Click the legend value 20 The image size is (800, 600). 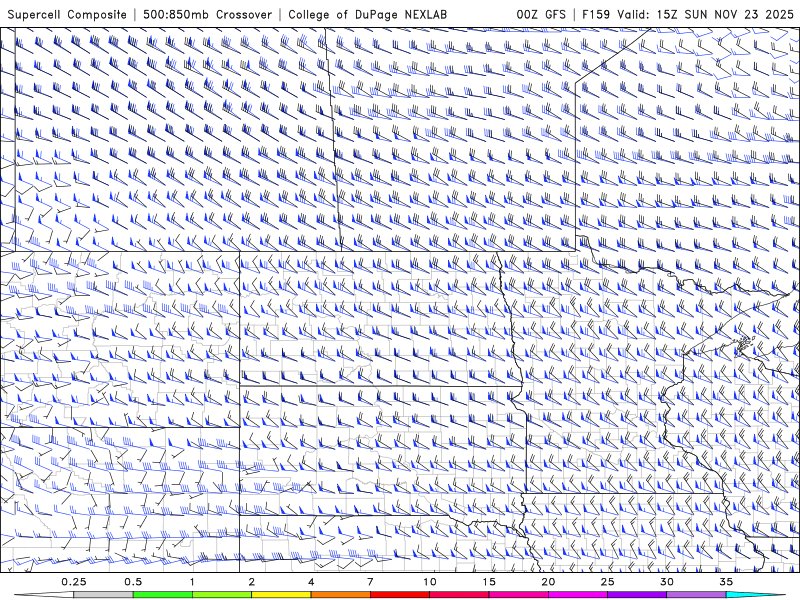pyautogui.click(x=548, y=582)
